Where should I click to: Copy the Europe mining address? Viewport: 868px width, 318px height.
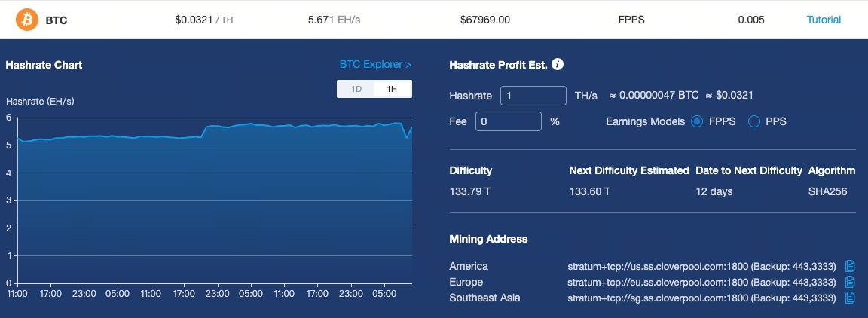coord(850,282)
